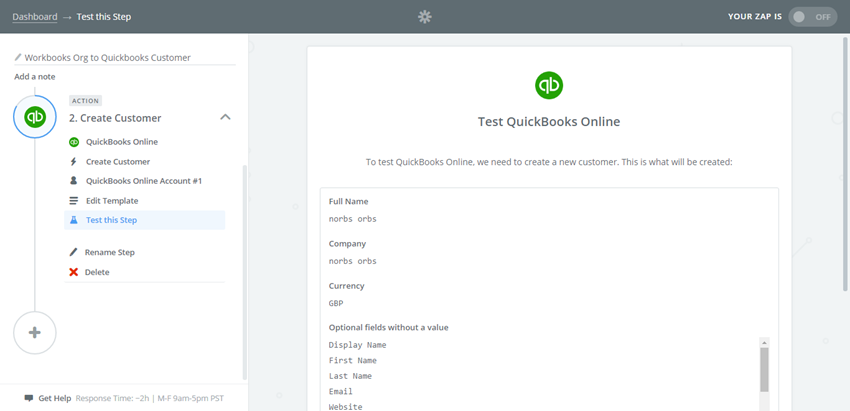Click the plus circle to add a step

pos(35,333)
